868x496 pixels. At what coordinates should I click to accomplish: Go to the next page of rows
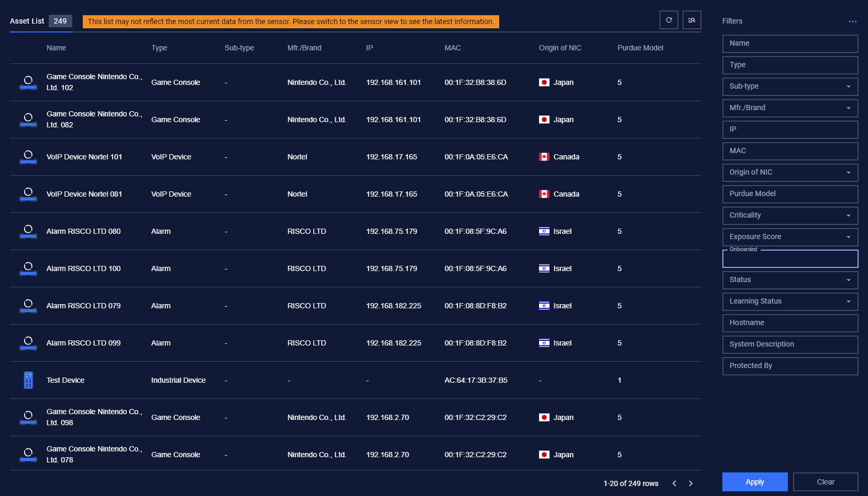pos(691,483)
